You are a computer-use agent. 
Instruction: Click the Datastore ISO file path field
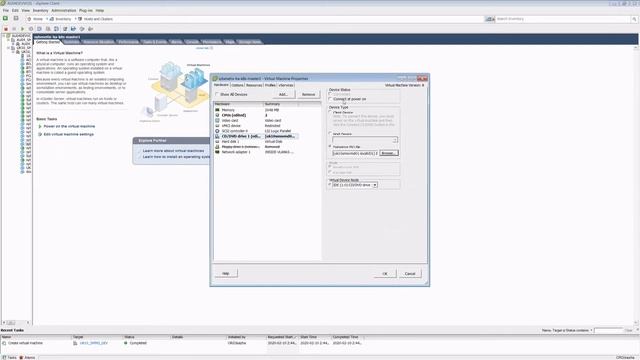pyautogui.click(x=355, y=153)
